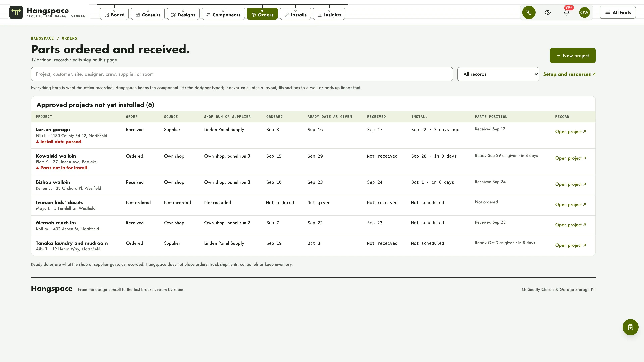
Task: Click the Install date passed warning
Action: (59, 142)
